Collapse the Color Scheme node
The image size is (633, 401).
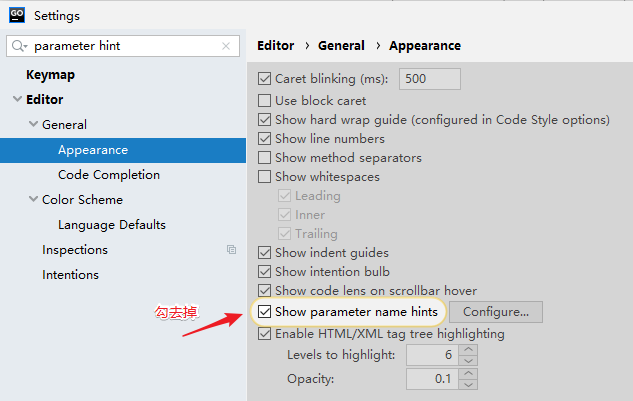click(x=33, y=200)
